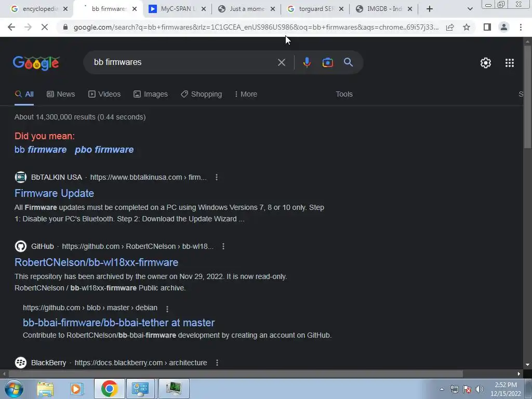
Task: Click the vertical scrollbar thumb
Action: 527,97
